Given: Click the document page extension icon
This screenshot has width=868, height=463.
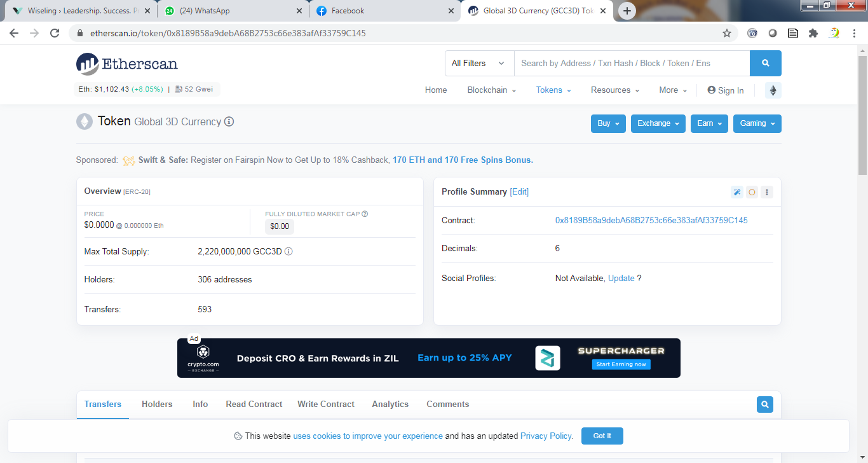Looking at the screenshot, I should (x=793, y=33).
